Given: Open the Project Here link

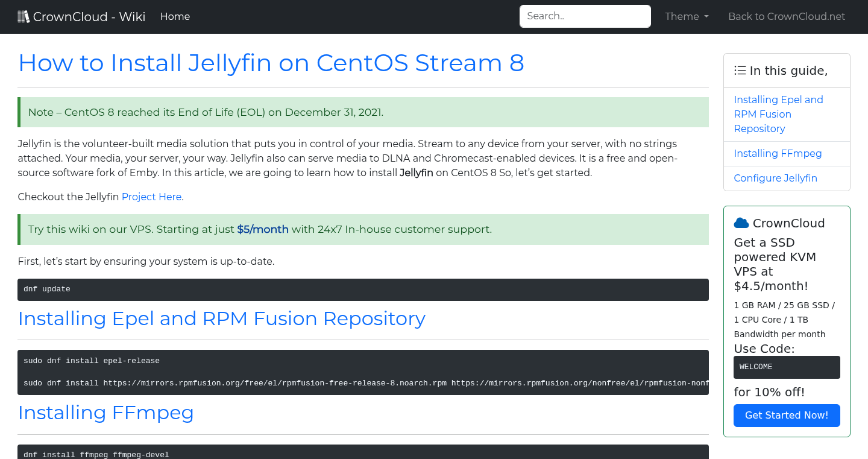Looking at the screenshot, I should coord(151,197).
